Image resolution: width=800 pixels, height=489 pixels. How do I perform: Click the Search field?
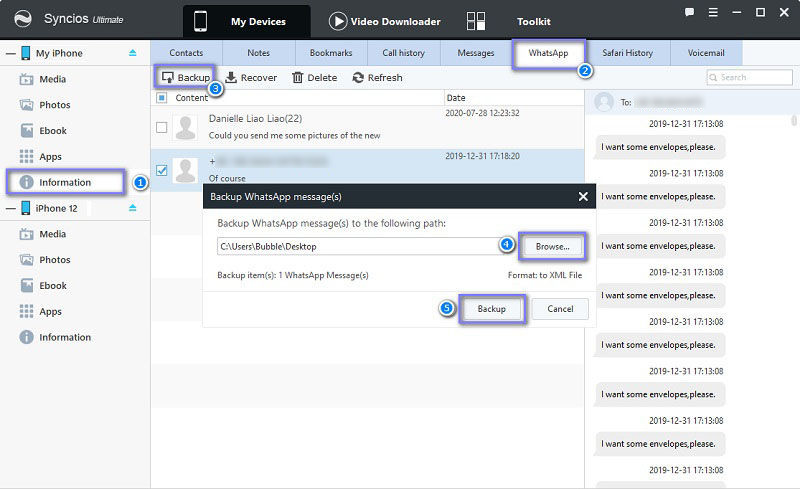click(749, 78)
